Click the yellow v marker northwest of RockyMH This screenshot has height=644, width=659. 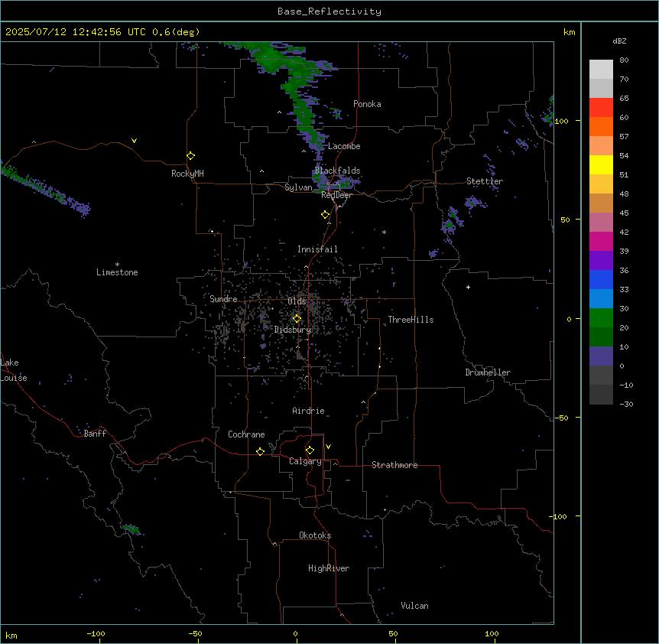point(134,141)
